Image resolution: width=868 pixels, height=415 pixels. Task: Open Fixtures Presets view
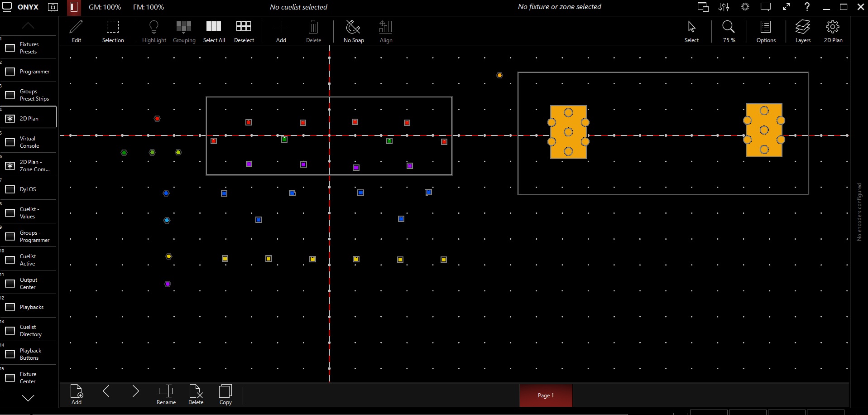point(29,48)
